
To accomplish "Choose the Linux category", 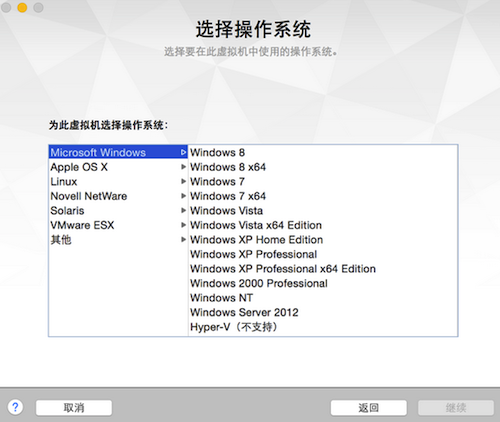I will click(118, 182).
